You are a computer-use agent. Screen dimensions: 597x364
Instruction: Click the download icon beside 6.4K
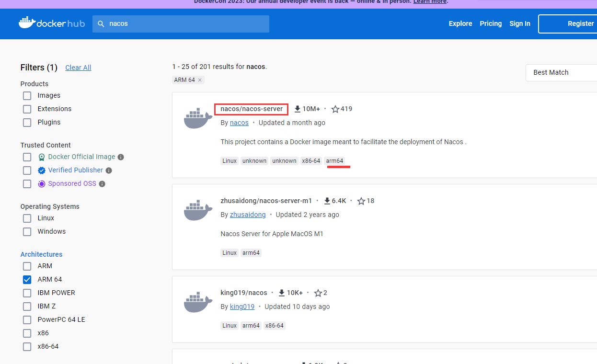327,201
